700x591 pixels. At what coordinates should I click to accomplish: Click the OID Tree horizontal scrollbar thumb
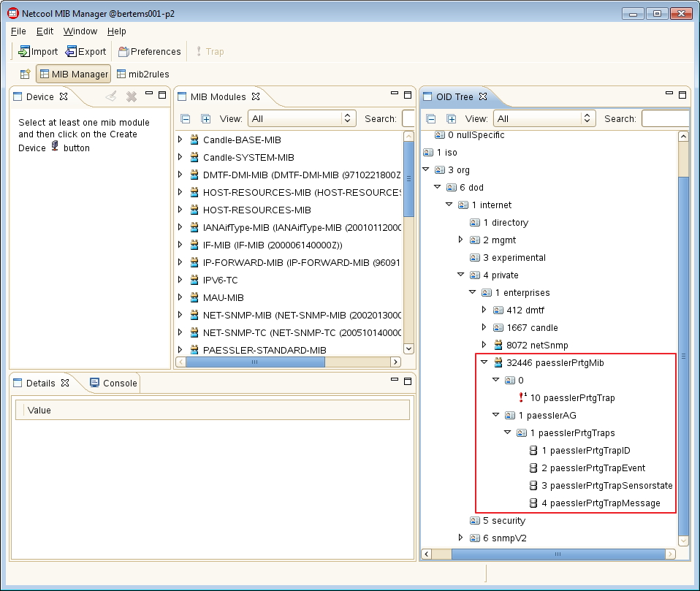click(x=558, y=554)
